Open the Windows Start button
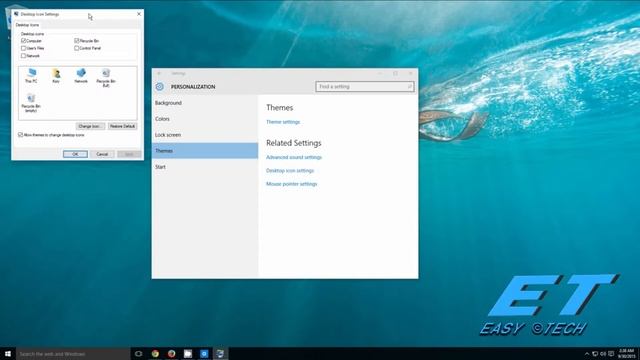 8,353
